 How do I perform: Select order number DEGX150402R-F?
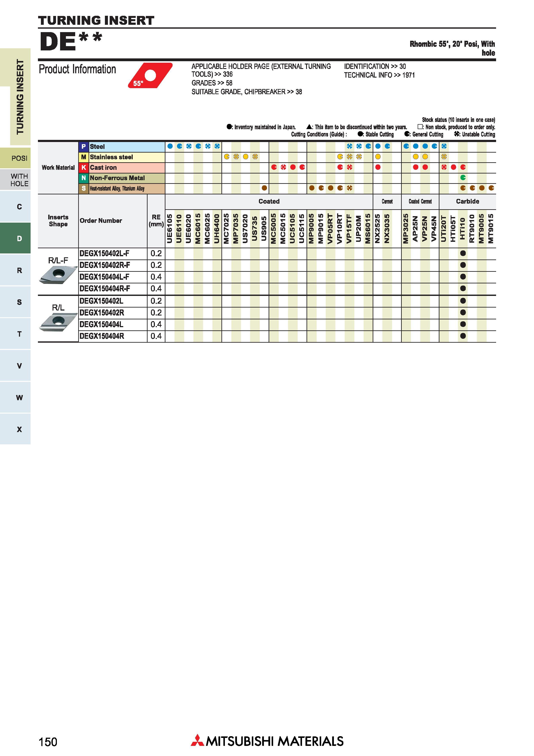[105, 265]
